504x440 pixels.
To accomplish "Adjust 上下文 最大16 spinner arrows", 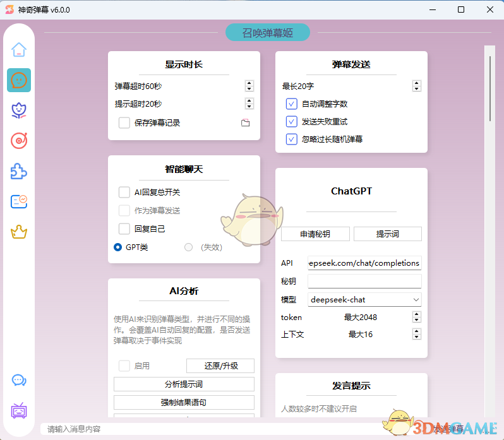I will click(x=417, y=335).
